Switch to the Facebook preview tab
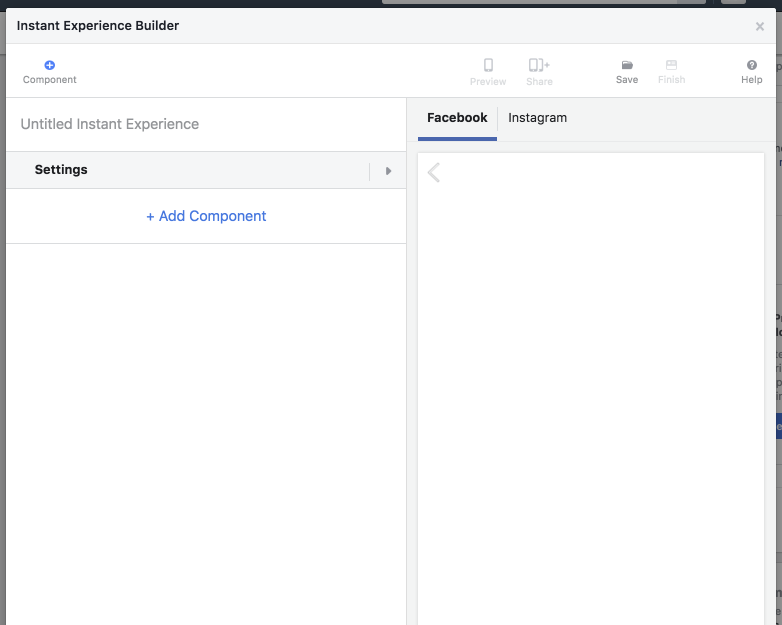Viewport: 782px width, 625px height. tap(457, 118)
